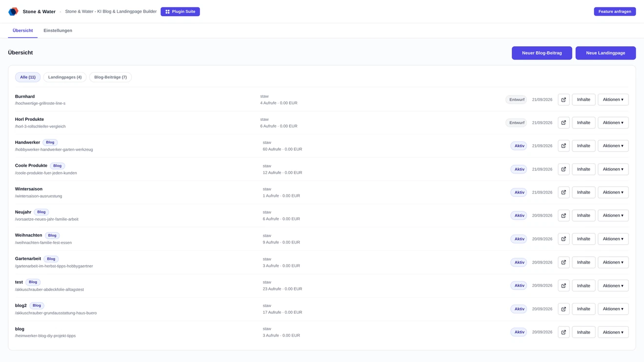This screenshot has width=644, height=362.
Task: Switch to the Übersicht tab
Action: [x=23, y=31]
